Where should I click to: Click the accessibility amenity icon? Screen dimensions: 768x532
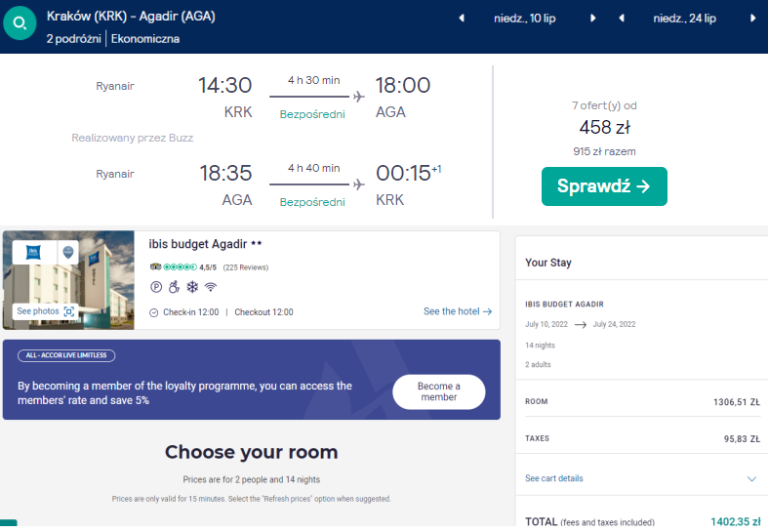click(x=174, y=287)
